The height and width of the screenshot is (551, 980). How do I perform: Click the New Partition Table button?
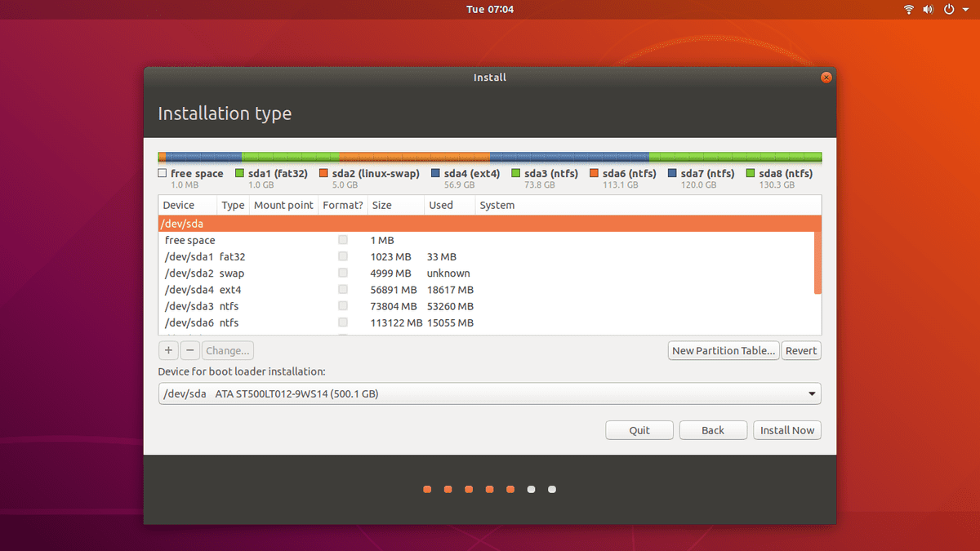(723, 350)
